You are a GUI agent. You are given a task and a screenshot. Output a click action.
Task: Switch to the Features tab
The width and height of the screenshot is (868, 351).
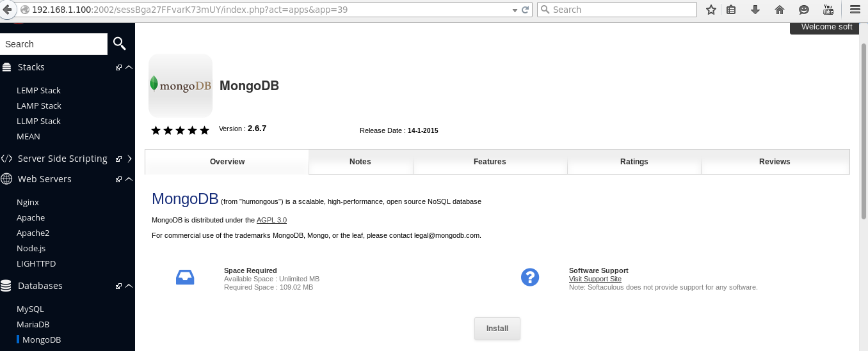490,162
